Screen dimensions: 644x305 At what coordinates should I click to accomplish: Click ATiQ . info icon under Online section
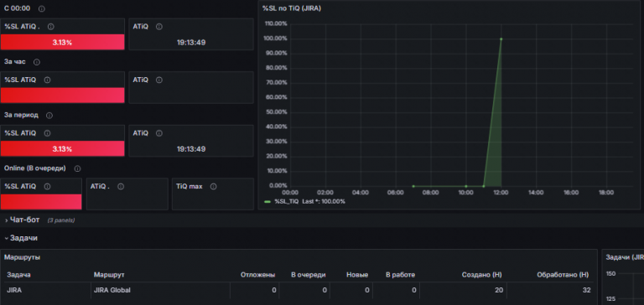point(121,186)
